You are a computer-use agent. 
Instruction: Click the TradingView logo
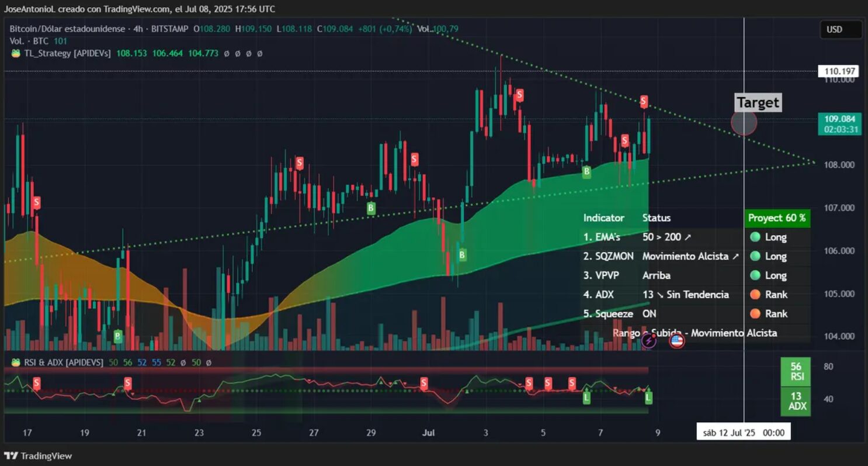click(38, 455)
